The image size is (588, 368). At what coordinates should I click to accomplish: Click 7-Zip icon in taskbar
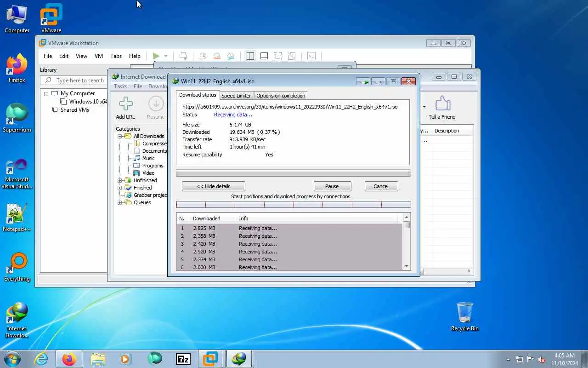[183, 359]
